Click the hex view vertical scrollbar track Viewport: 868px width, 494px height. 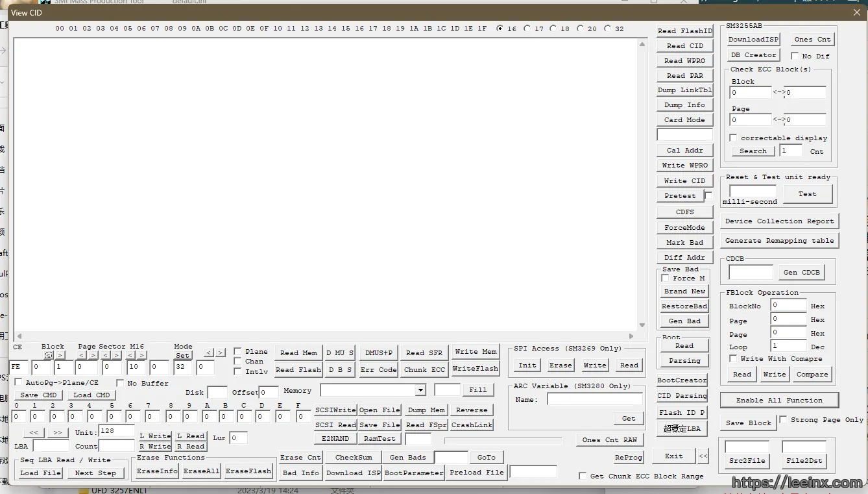point(642,185)
